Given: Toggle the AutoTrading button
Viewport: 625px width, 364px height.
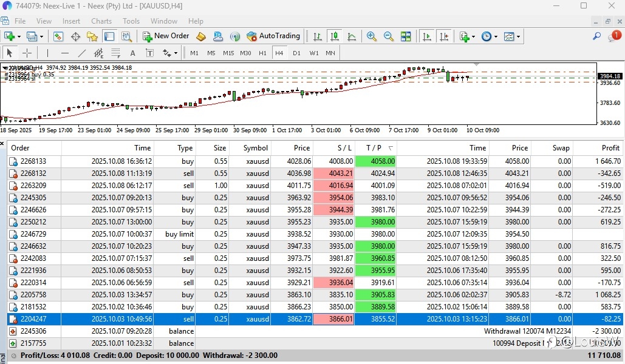Looking at the screenshot, I should click(273, 36).
